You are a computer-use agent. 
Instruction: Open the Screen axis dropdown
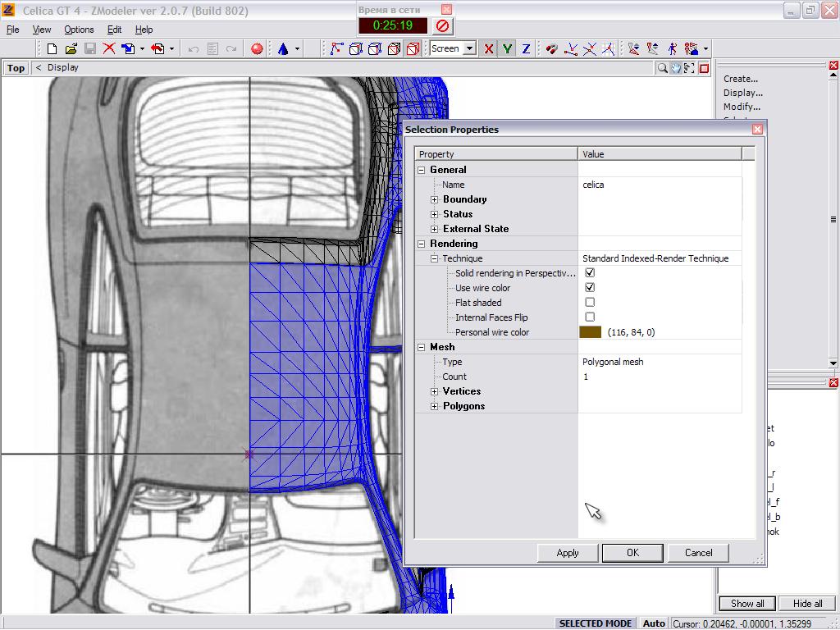(x=469, y=48)
